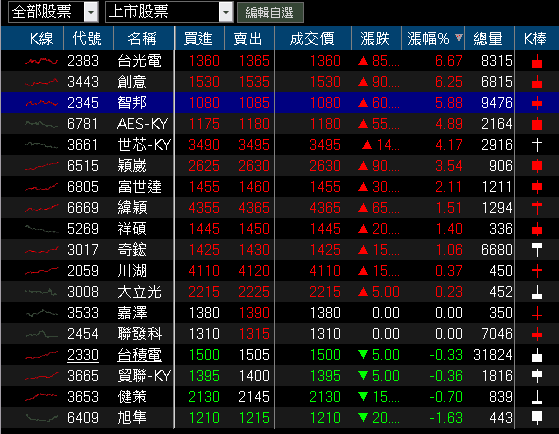Sort by the 買進 column header
The image size is (559, 434).
pos(198,38)
